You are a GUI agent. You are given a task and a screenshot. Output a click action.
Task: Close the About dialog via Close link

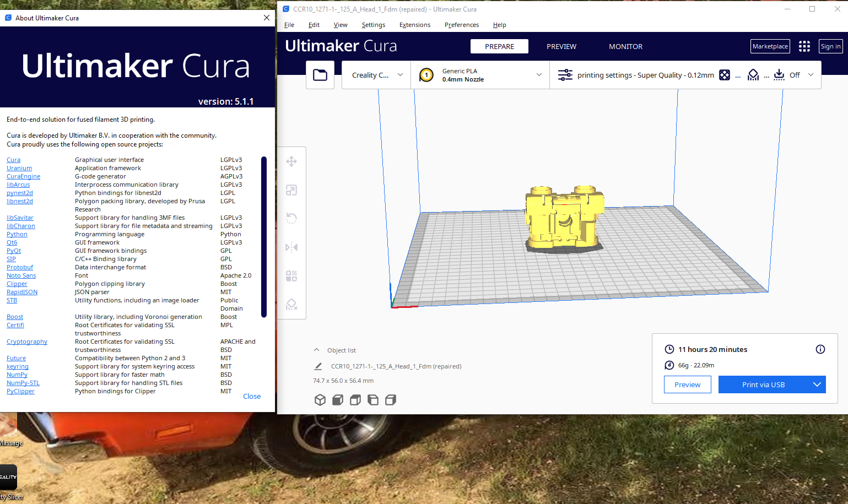[x=252, y=396]
